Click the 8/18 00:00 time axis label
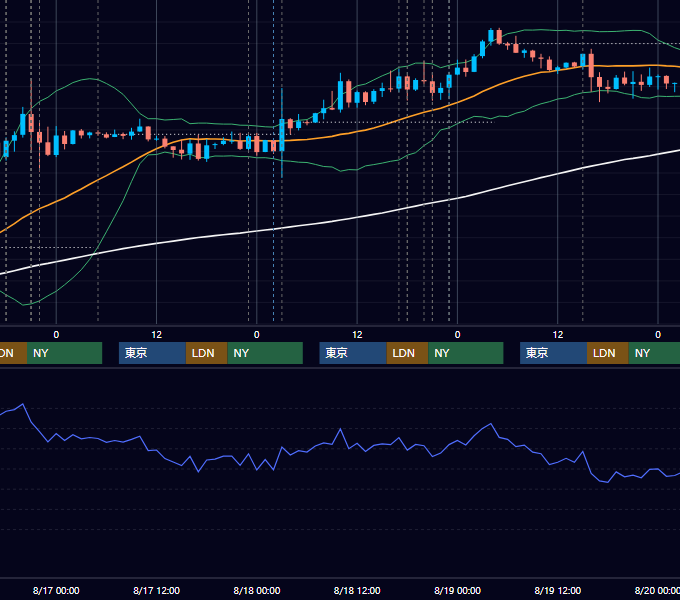 [257, 590]
